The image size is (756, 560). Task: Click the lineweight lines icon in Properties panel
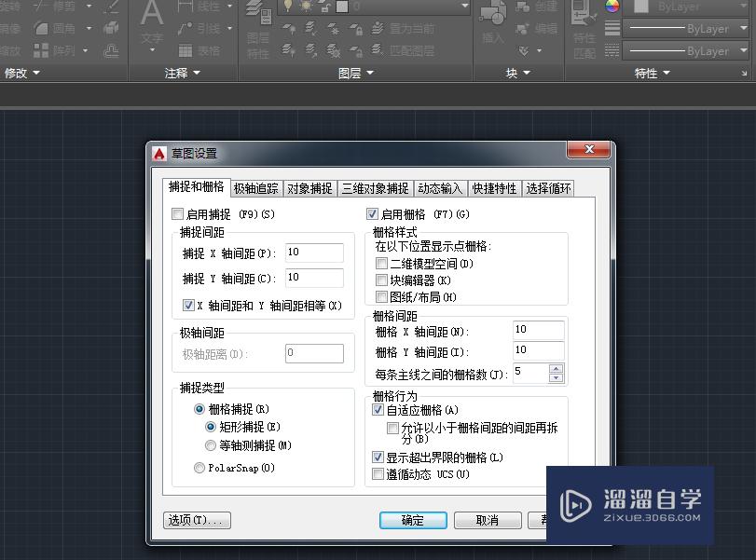point(612,29)
